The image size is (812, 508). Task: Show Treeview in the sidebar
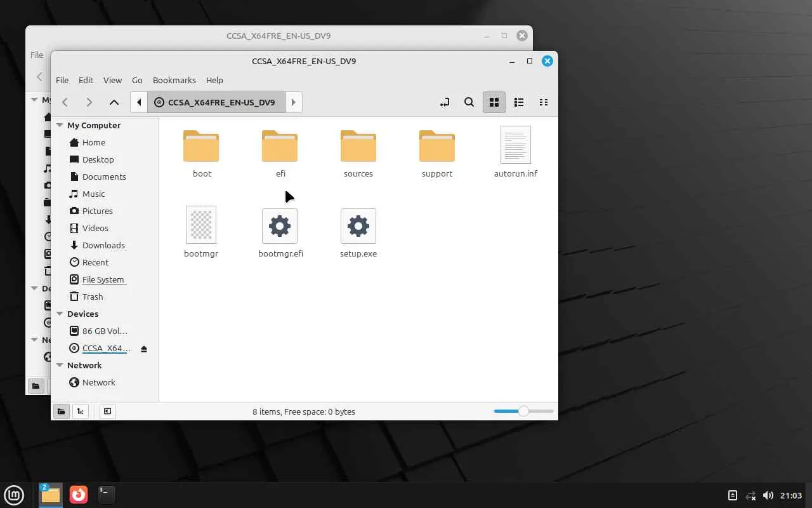80,411
